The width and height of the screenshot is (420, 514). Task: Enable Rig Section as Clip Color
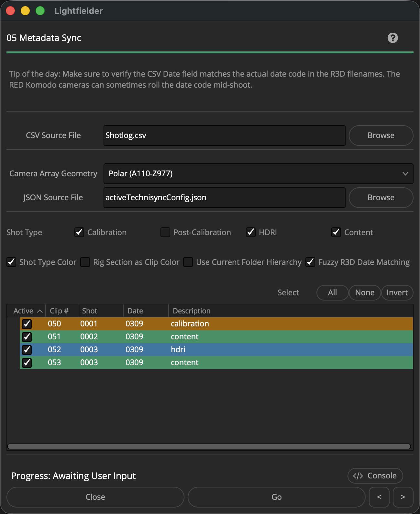pos(85,262)
